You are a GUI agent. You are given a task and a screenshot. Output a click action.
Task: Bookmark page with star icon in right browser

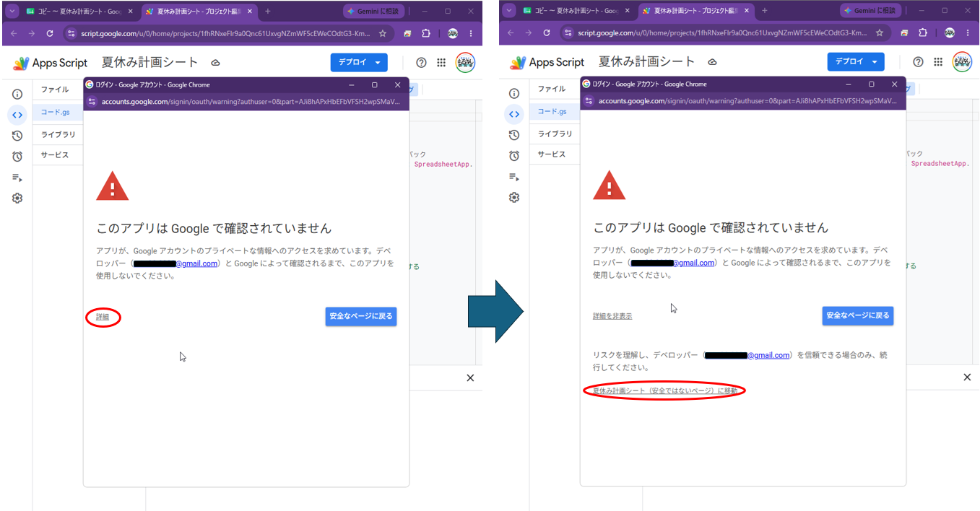880,33
